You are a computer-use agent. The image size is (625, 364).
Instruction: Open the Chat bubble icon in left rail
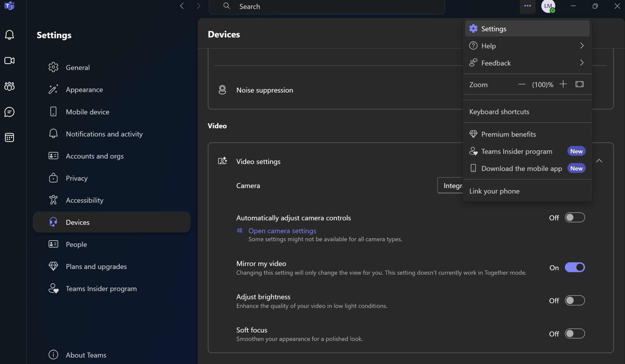pos(9,112)
